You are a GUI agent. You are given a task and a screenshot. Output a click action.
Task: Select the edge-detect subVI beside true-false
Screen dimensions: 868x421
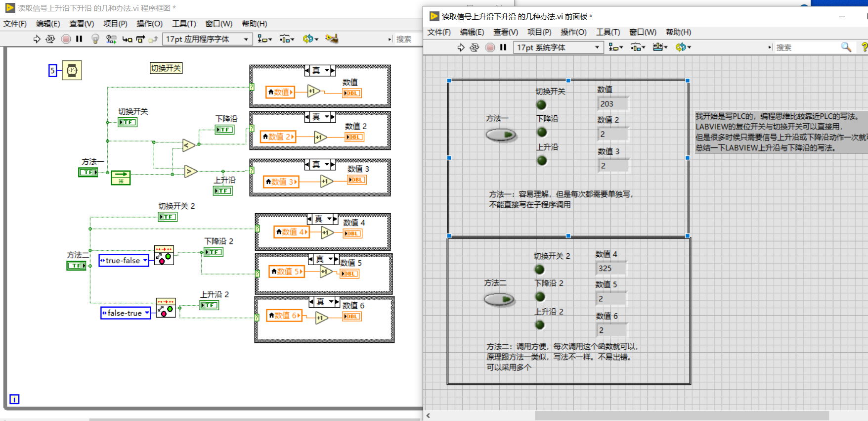[164, 255]
